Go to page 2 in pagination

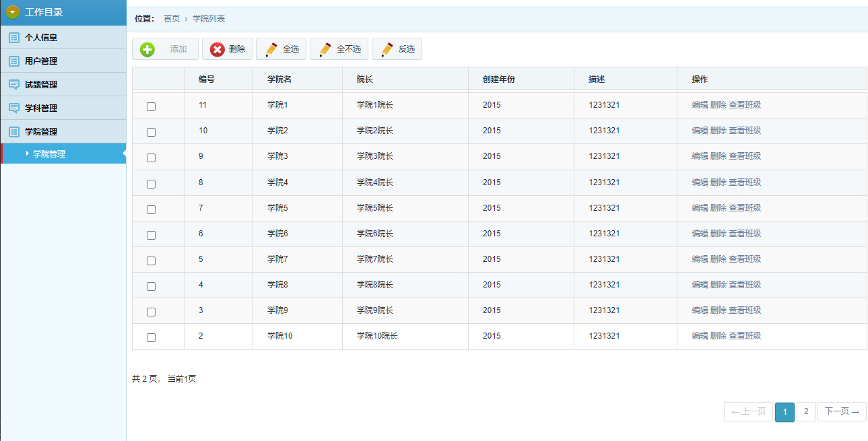point(806,412)
